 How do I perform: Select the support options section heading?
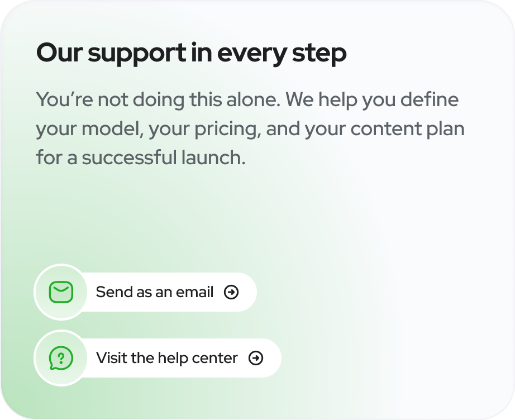click(192, 53)
